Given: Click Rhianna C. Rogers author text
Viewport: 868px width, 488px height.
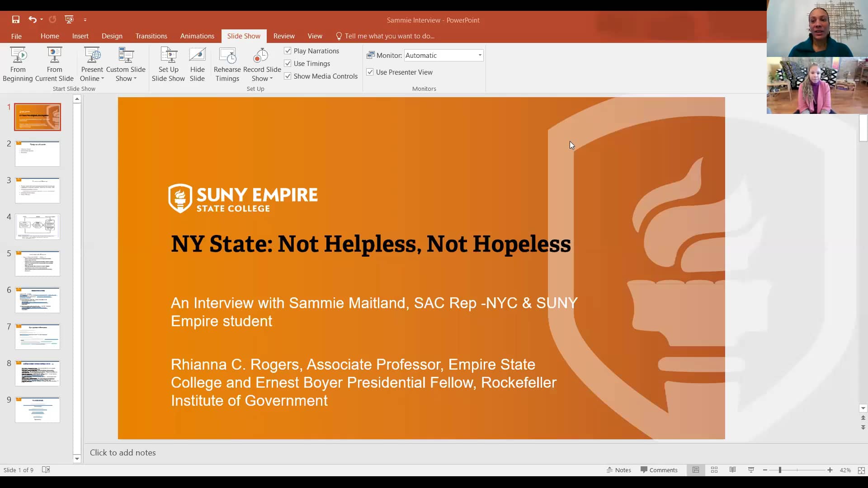Looking at the screenshot, I should 363,382.
